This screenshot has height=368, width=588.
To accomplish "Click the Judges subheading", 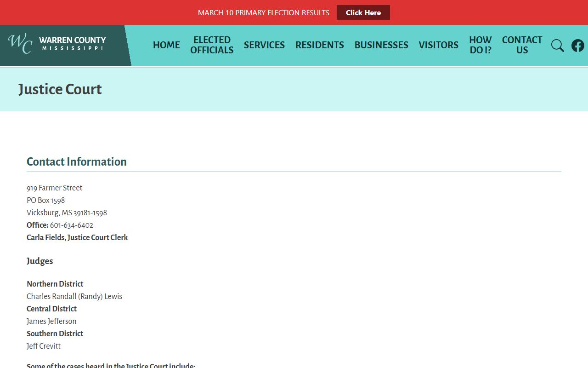I will pos(40,261).
